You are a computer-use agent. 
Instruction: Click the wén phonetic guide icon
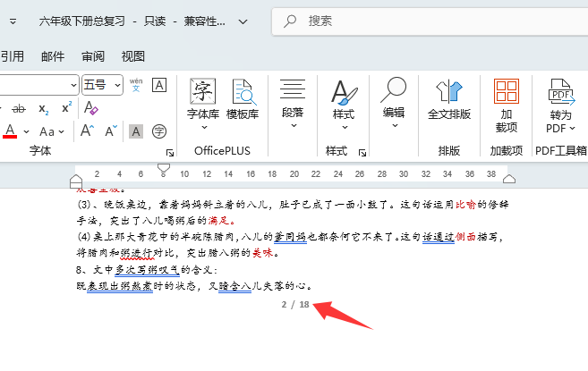pos(136,85)
